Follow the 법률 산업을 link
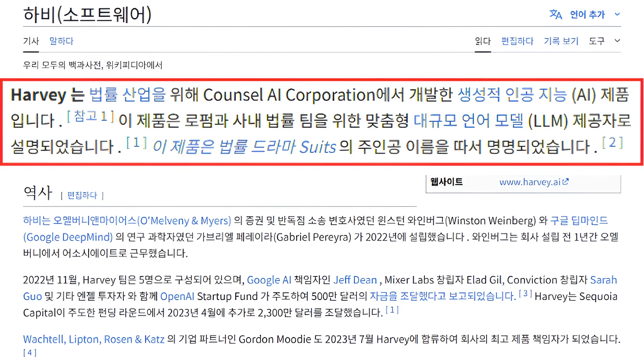644x364 pixels. [x=127, y=95]
